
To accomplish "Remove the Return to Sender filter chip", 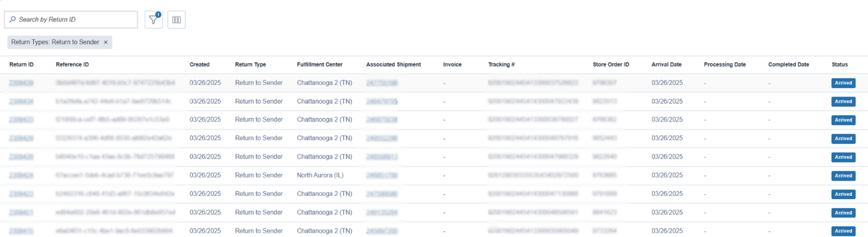I will 106,42.
